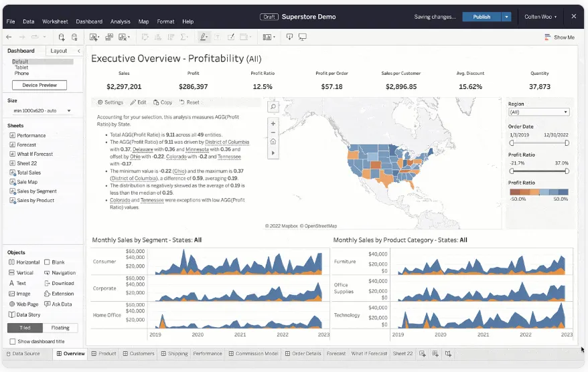This screenshot has height=372, width=588.
Task: Zoom in on the map with plus button
Action: tap(273, 123)
